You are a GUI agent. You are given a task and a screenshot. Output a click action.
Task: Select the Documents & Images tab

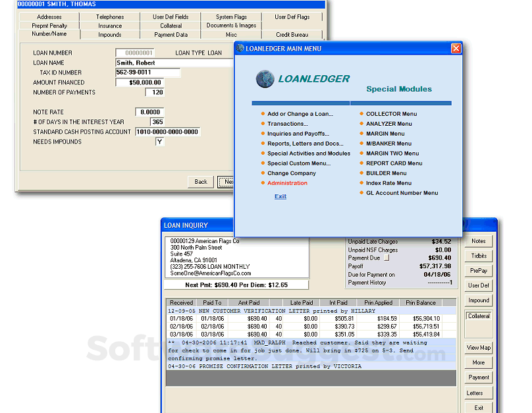pyautogui.click(x=231, y=26)
